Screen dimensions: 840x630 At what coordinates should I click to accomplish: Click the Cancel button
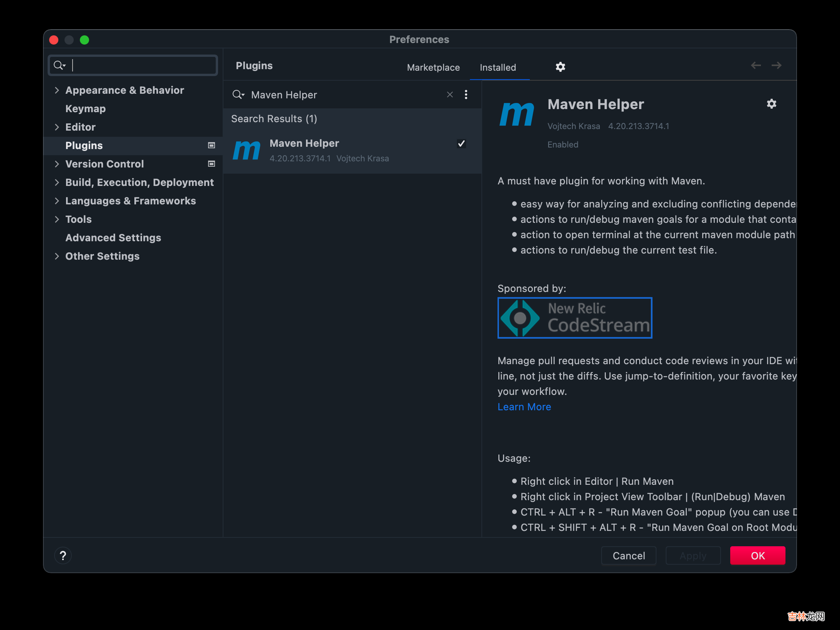point(629,555)
